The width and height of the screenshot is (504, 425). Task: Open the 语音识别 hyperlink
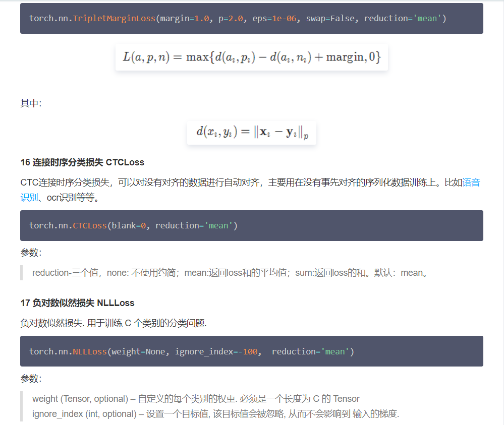click(x=471, y=183)
